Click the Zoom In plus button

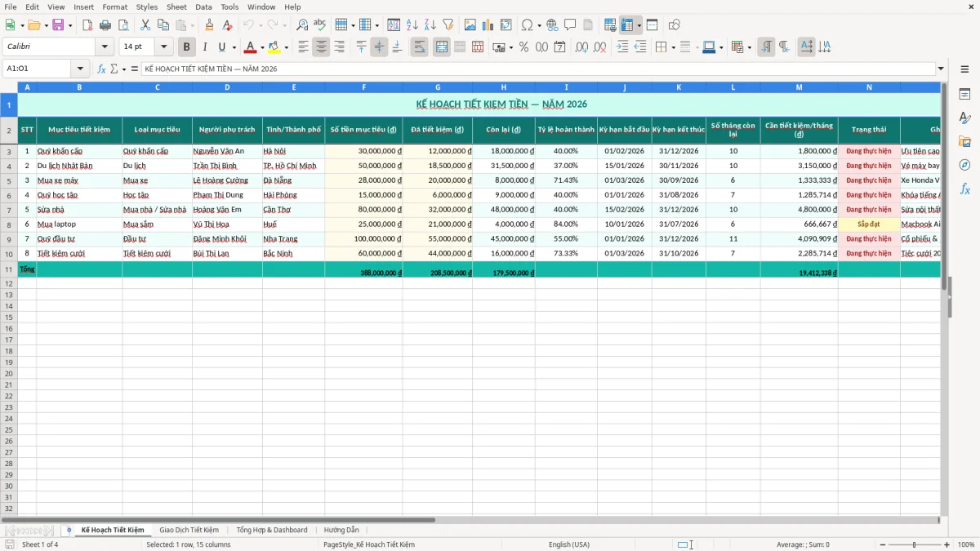(947, 544)
